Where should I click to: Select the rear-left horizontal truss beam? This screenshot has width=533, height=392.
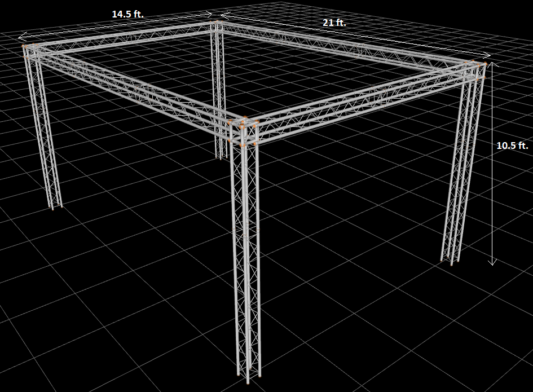[124, 37]
